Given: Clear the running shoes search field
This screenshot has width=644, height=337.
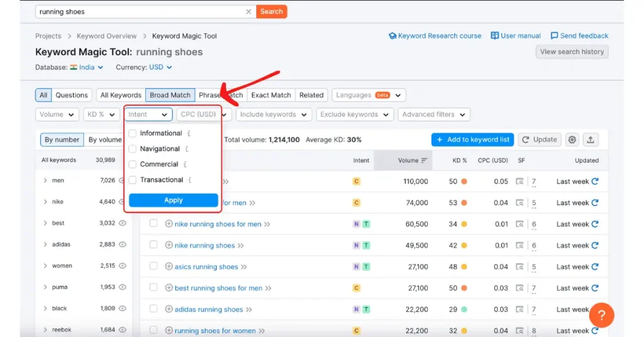Looking at the screenshot, I should [x=248, y=11].
